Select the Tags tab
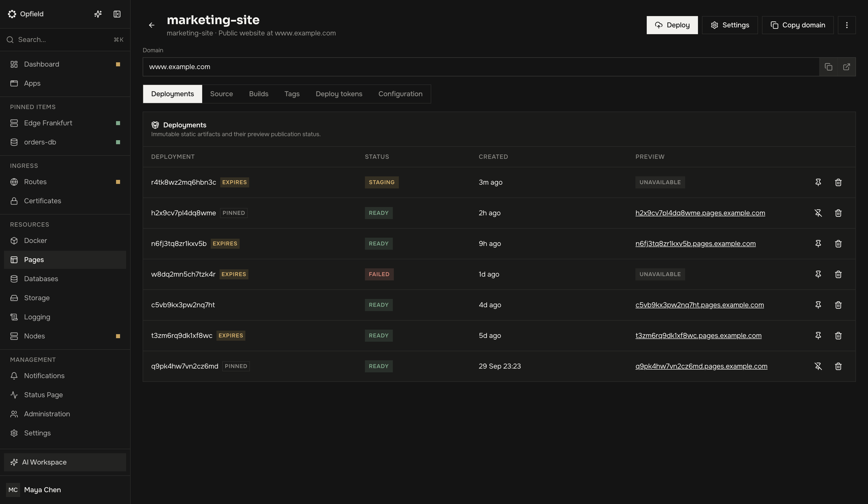The width and height of the screenshot is (868, 504). (x=292, y=94)
